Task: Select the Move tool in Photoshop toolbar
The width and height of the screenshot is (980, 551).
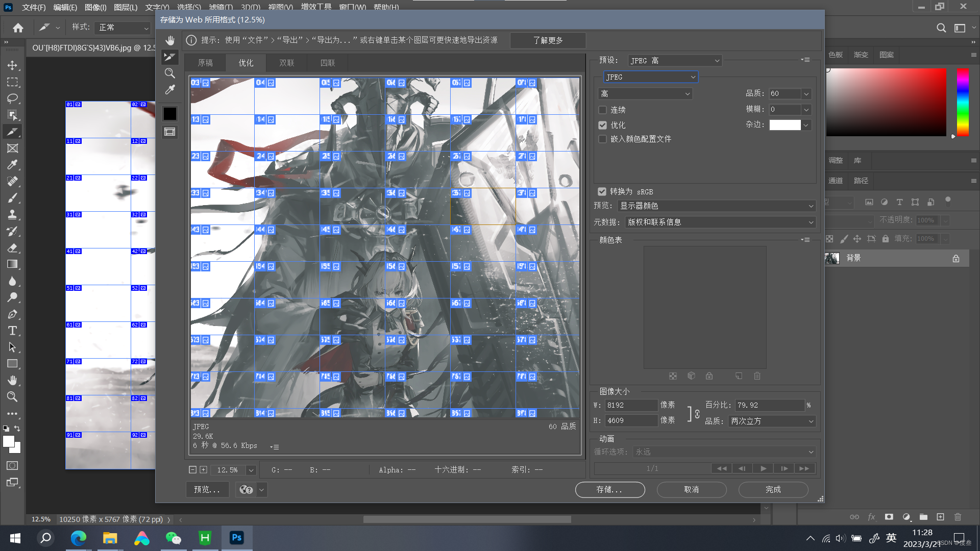Action: (12, 65)
